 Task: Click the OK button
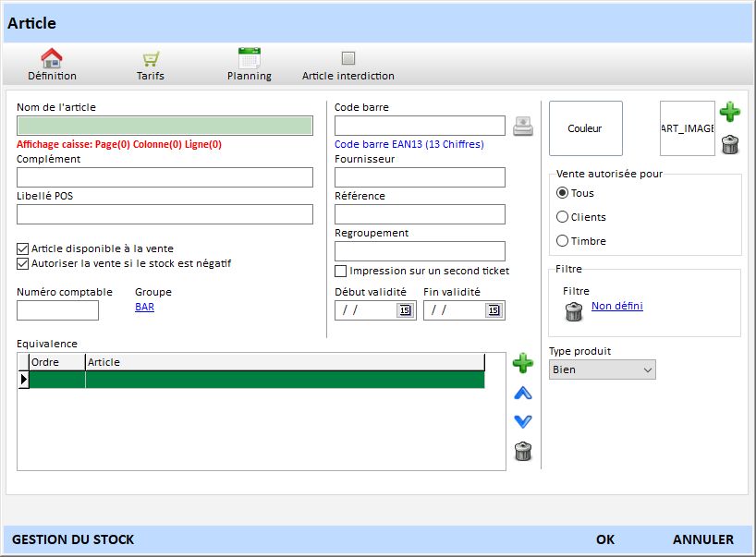605,539
